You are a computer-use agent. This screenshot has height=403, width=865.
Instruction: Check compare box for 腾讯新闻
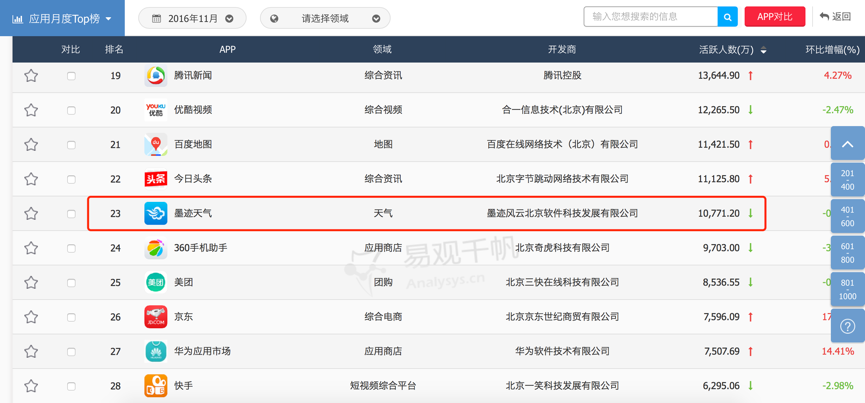(x=71, y=76)
